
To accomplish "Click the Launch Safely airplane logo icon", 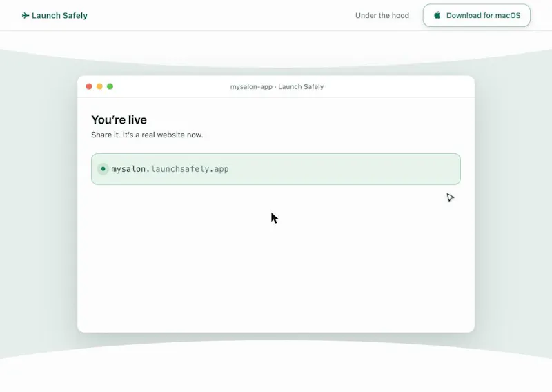I will (x=26, y=15).
